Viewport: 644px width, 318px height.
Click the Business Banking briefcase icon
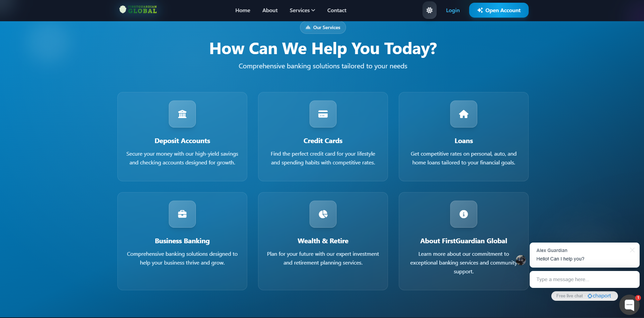pyautogui.click(x=182, y=214)
